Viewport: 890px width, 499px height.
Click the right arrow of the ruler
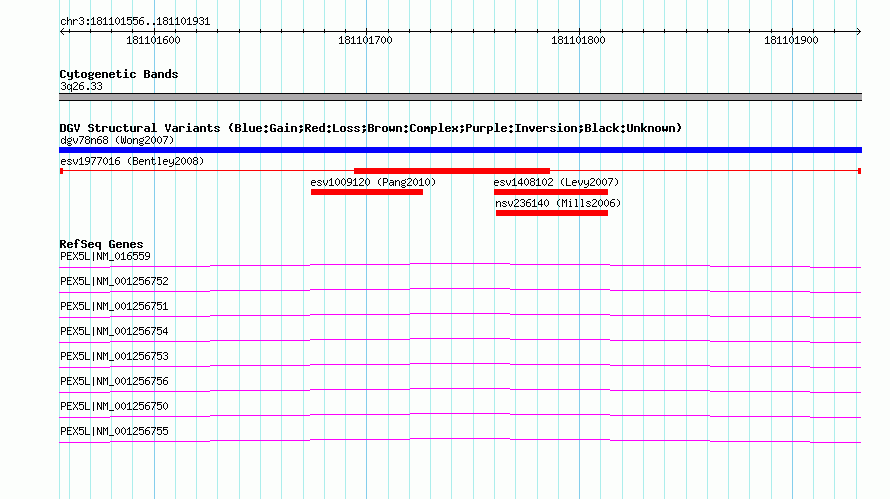[x=859, y=31]
